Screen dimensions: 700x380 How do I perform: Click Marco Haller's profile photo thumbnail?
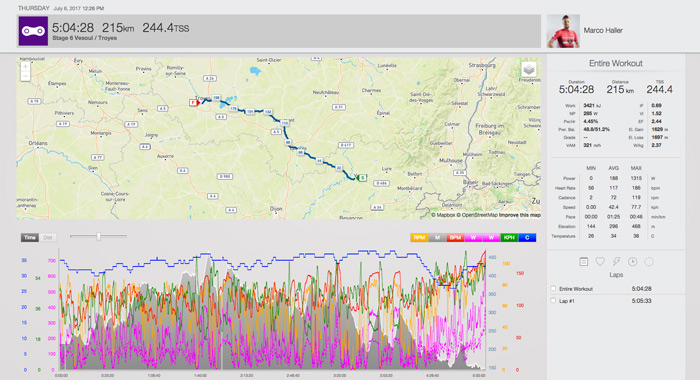pos(563,31)
